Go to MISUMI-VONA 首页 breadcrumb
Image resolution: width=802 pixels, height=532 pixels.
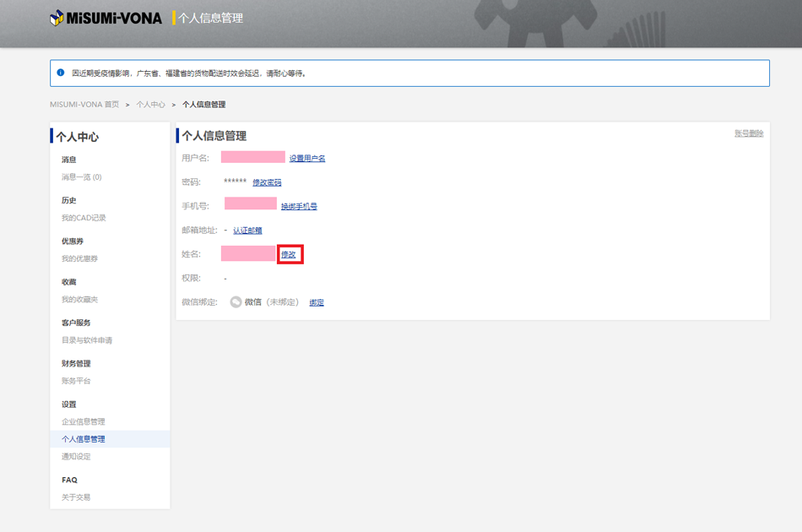(84, 105)
